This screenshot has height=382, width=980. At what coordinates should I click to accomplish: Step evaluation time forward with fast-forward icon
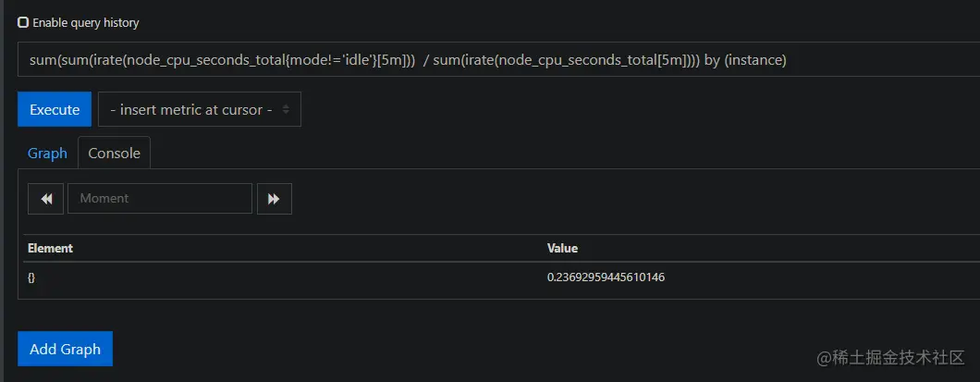click(274, 199)
